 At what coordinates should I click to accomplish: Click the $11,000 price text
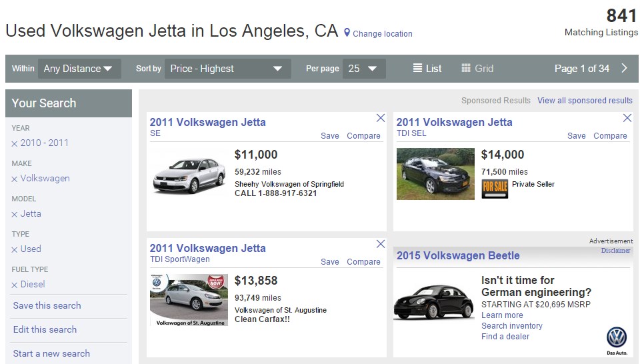point(256,155)
